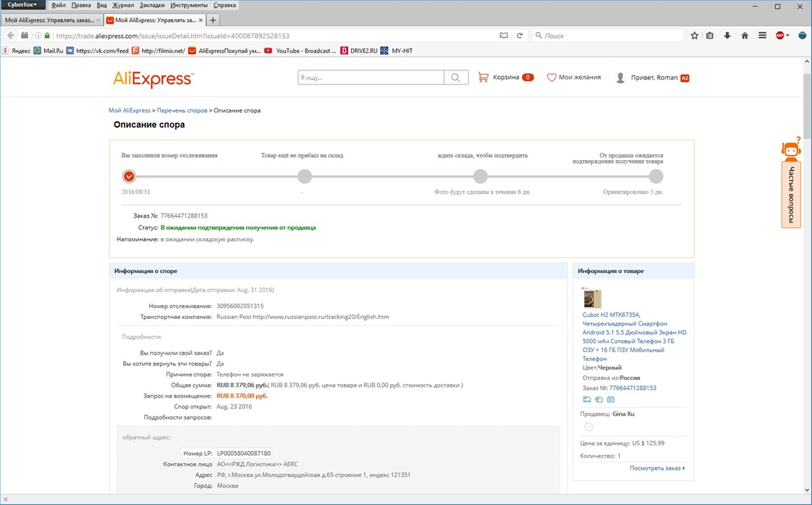
Task: Toggle reader view icon in address bar
Action: (x=503, y=35)
